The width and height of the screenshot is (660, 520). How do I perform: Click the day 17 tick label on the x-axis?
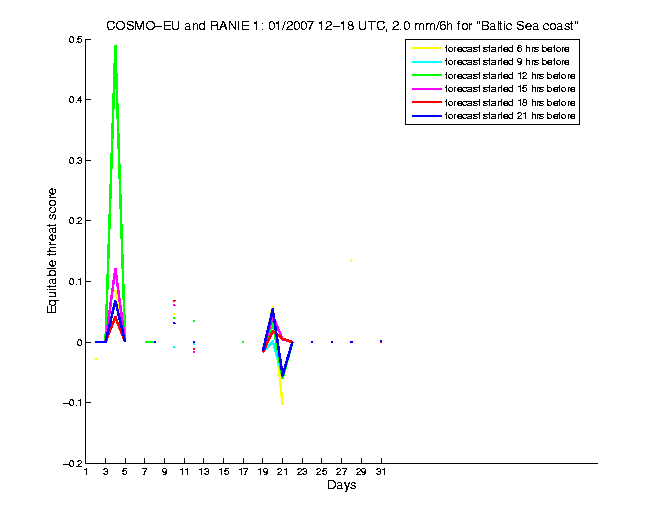[243, 472]
